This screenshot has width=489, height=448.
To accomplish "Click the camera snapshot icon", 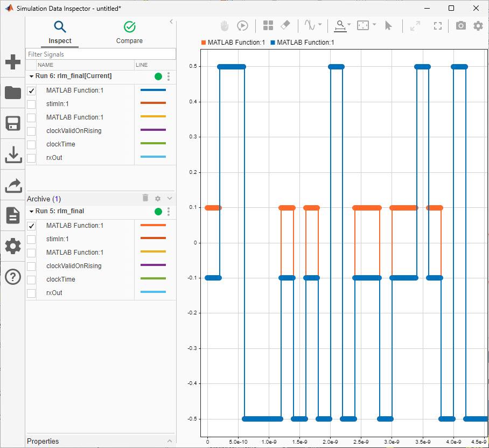I will pos(460,25).
